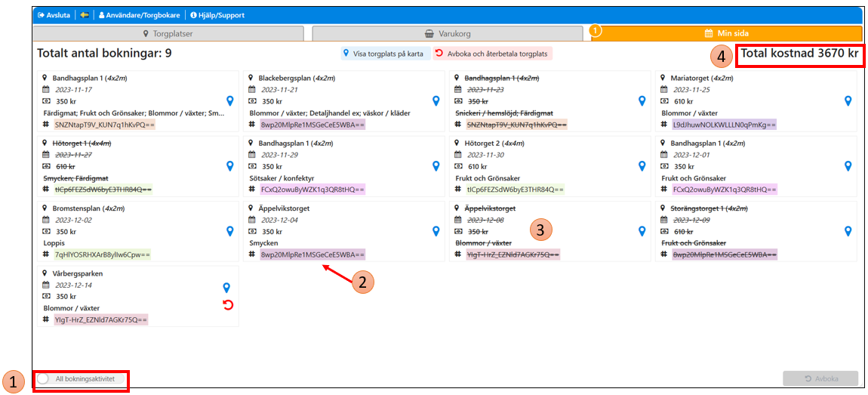This screenshot has height=395, width=868.
Task: Select booking code on Vårbergsparken card
Action: pyautogui.click(x=100, y=319)
